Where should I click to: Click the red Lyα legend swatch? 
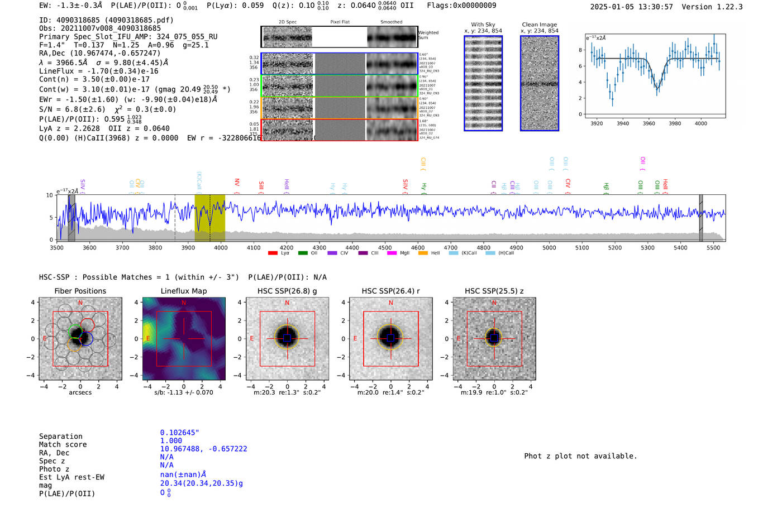[x=273, y=253]
